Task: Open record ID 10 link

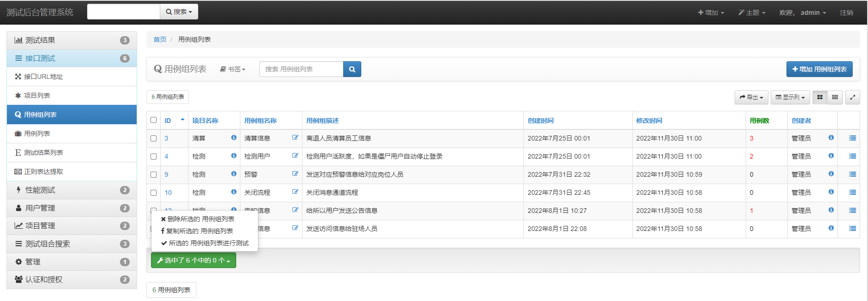Action: [x=168, y=192]
